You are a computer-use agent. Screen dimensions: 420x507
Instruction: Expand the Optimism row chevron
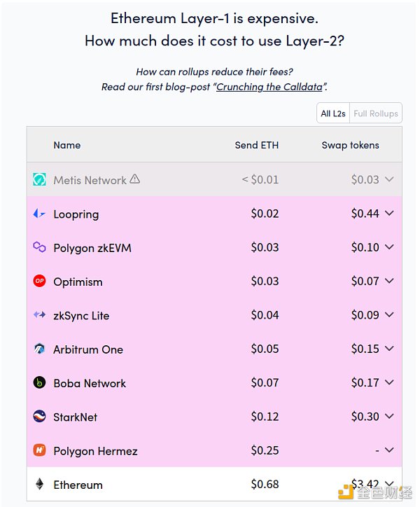click(x=389, y=282)
